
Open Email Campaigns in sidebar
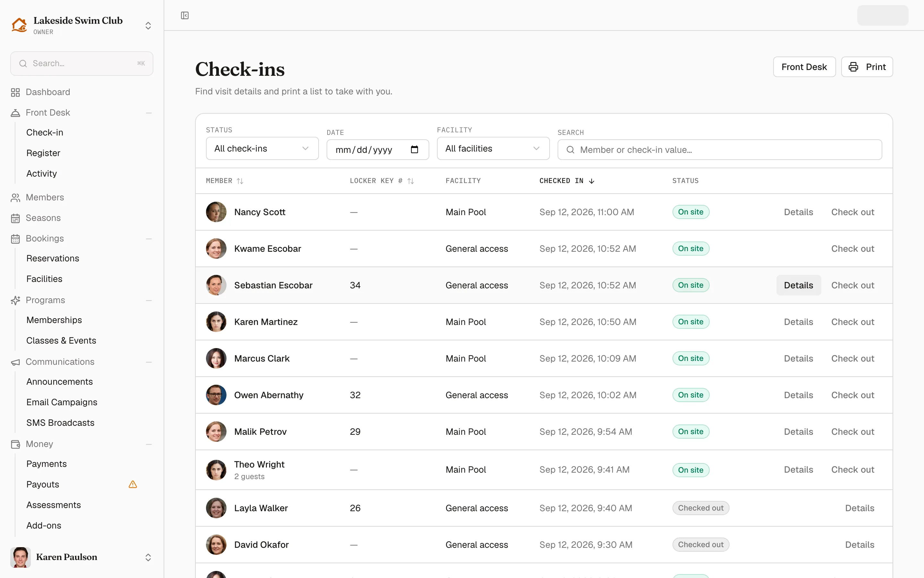point(62,402)
